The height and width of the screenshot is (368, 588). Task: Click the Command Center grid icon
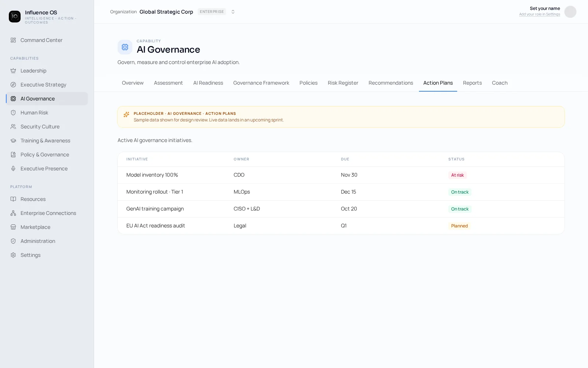pyautogui.click(x=13, y=40)
